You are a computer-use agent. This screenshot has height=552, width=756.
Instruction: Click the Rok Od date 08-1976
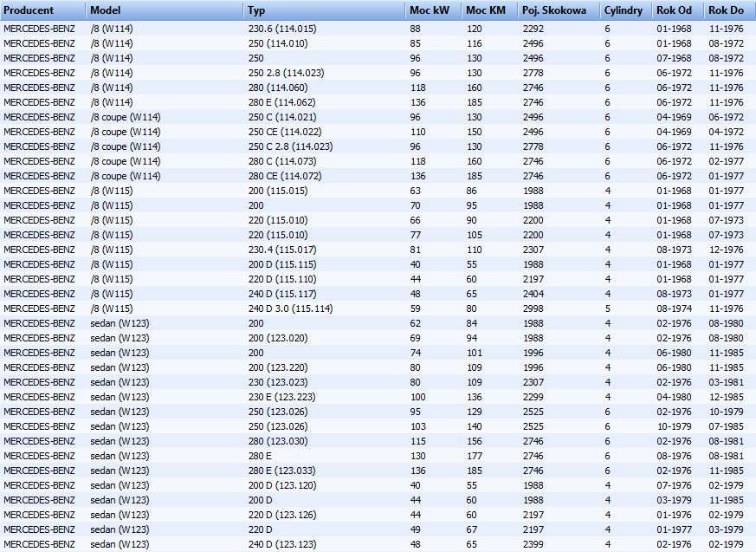coord(674,456)
